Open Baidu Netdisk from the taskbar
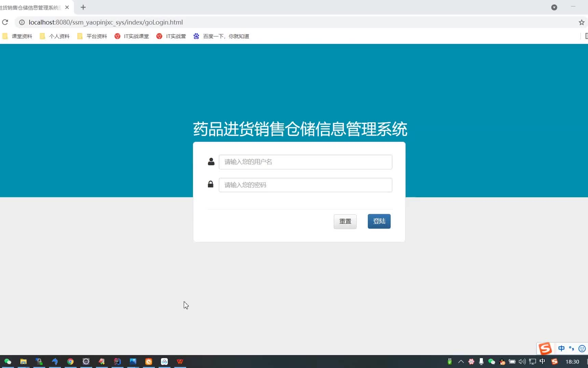 coord(164,362)
